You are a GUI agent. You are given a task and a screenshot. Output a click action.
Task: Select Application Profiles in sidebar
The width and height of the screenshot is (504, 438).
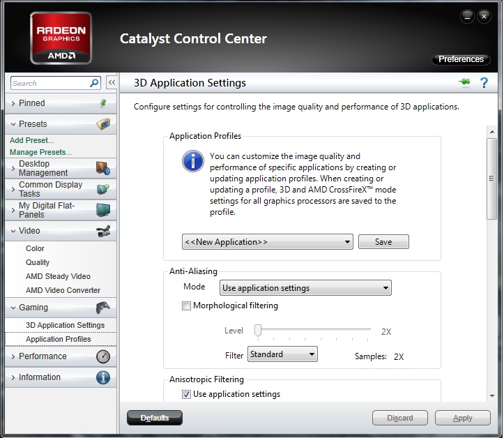[x=59, y=339]
